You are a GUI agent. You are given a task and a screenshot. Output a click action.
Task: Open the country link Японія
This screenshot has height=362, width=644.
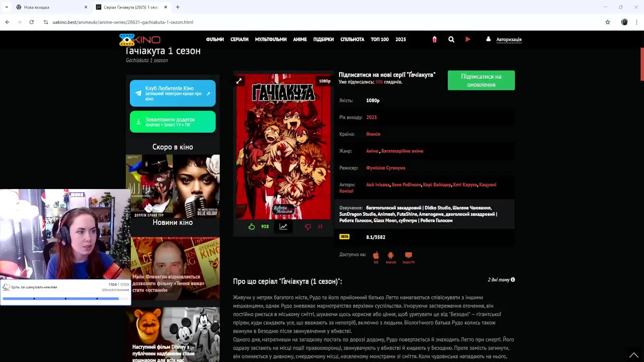[373, 134]
